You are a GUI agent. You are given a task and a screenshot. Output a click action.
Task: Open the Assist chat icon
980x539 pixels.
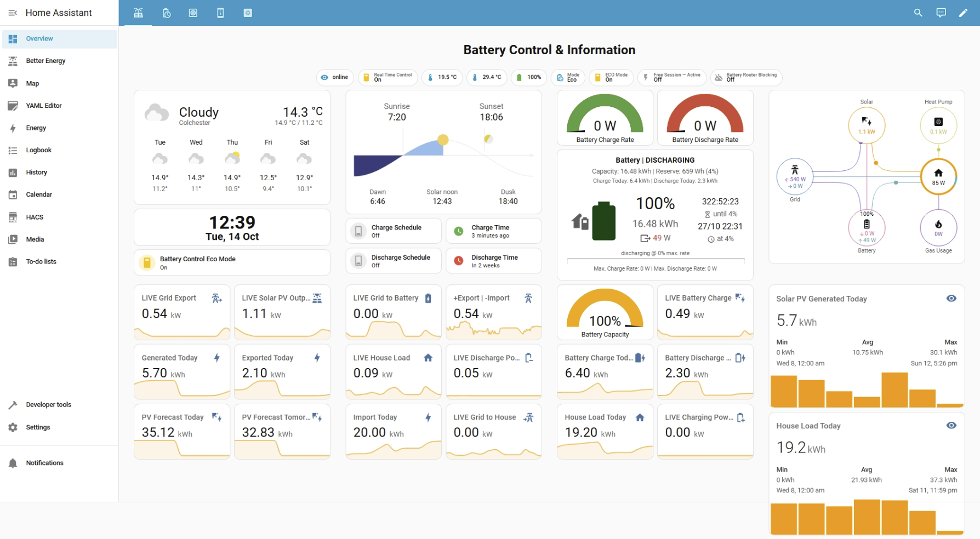[941, 13]
